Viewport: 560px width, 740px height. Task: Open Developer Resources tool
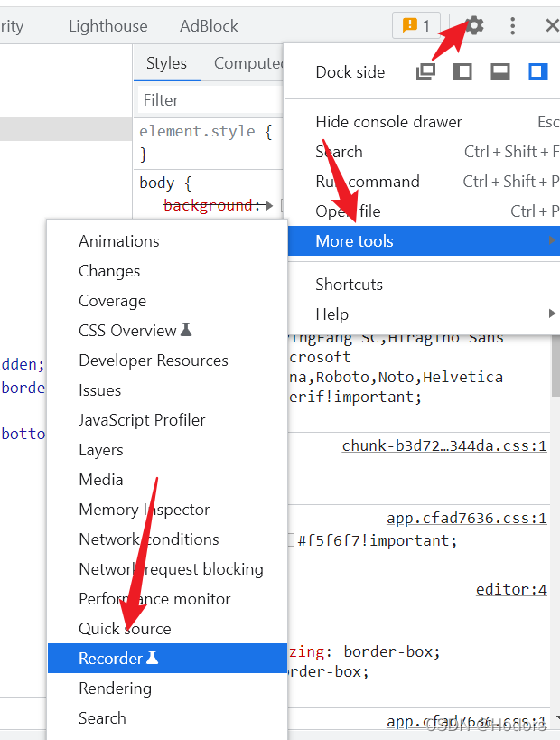tap(167, 361)
